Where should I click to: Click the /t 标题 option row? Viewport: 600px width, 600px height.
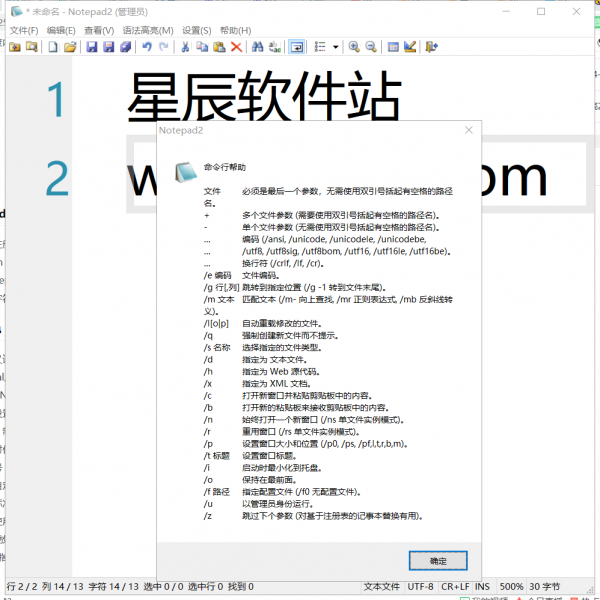(x=250, y=456)
